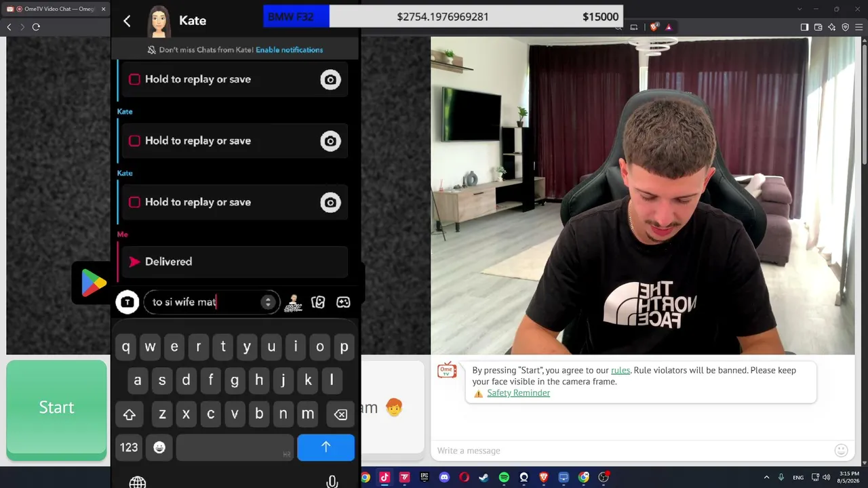Tap the m key on keyboard

(x=308, y=414)
